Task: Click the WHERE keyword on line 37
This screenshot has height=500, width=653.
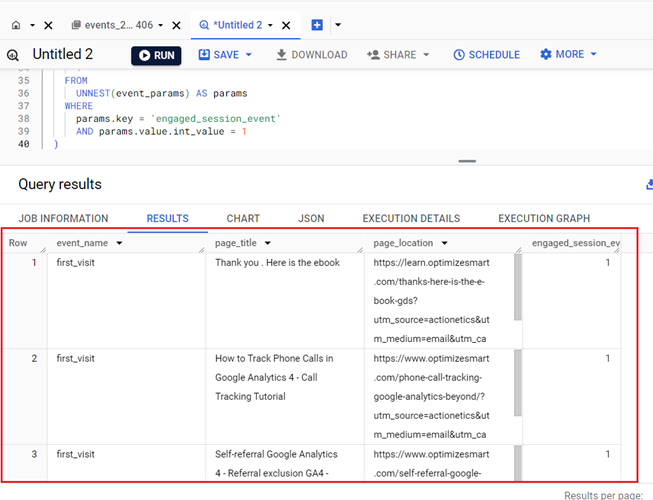Action: click(x=79, y=106)
